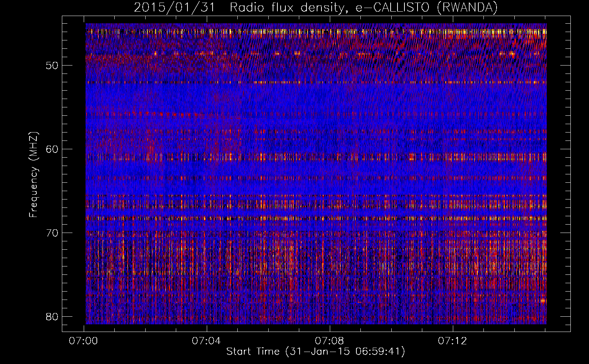Click the 50 frequency tick label
This screenshot has width=589, height=364.
point(52,66)
